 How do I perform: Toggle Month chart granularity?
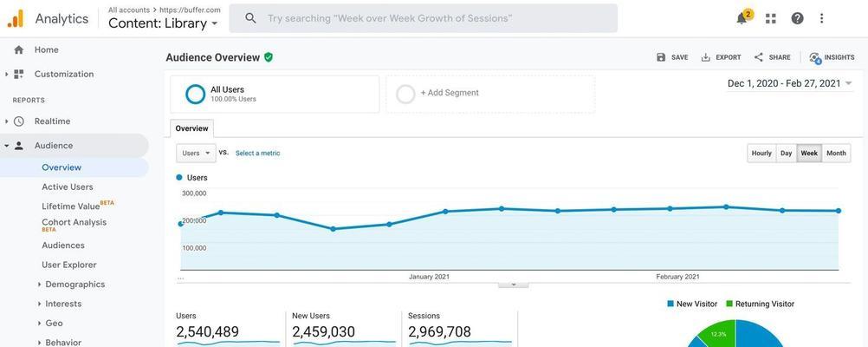point(836,154)
